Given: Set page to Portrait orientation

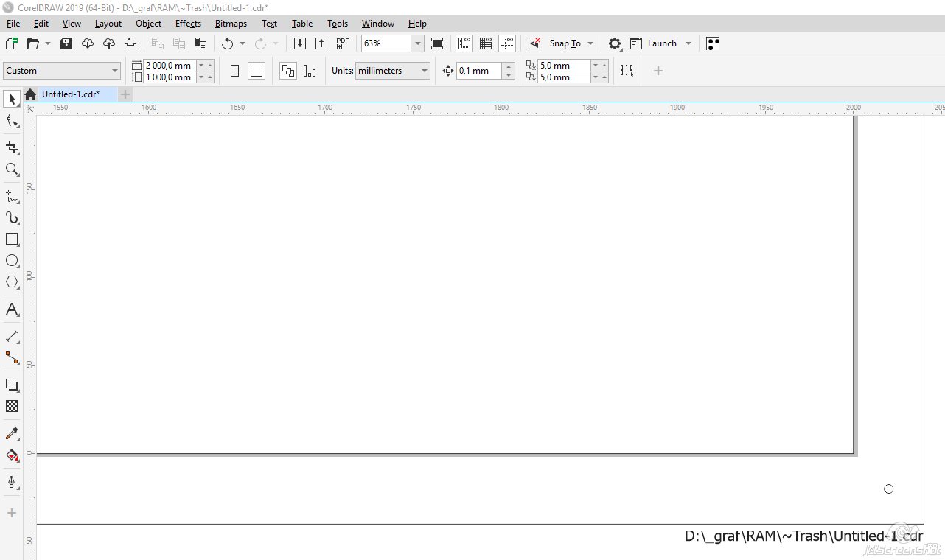Looking at the screenshot, I should point(235,71).
